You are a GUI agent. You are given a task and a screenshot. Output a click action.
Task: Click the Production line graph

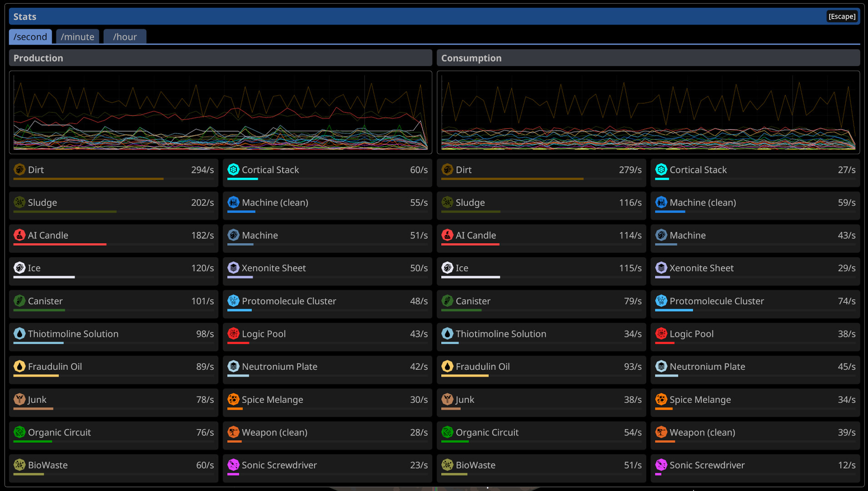[x=220, y=112]
